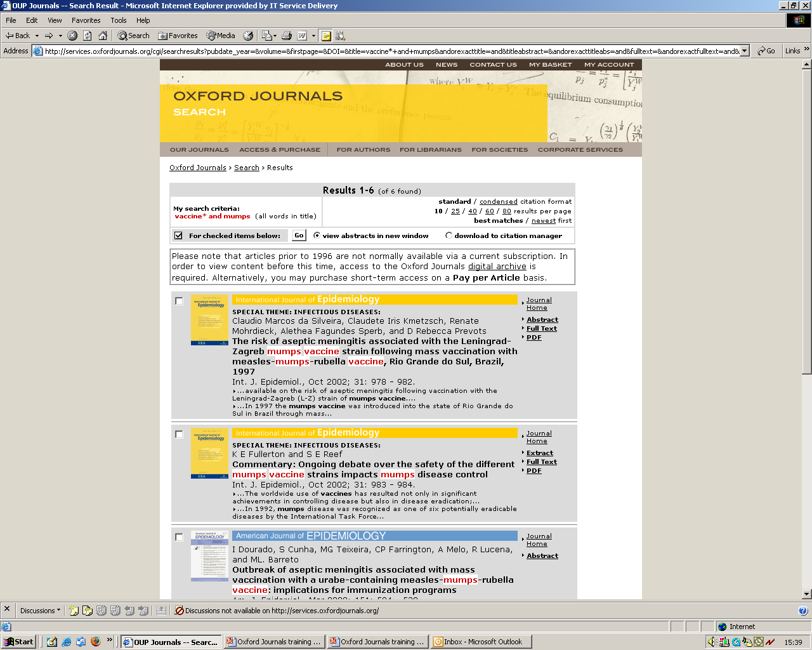Click Insert Discussion about Document icon
812x650 pixels.
coord(88,611)
